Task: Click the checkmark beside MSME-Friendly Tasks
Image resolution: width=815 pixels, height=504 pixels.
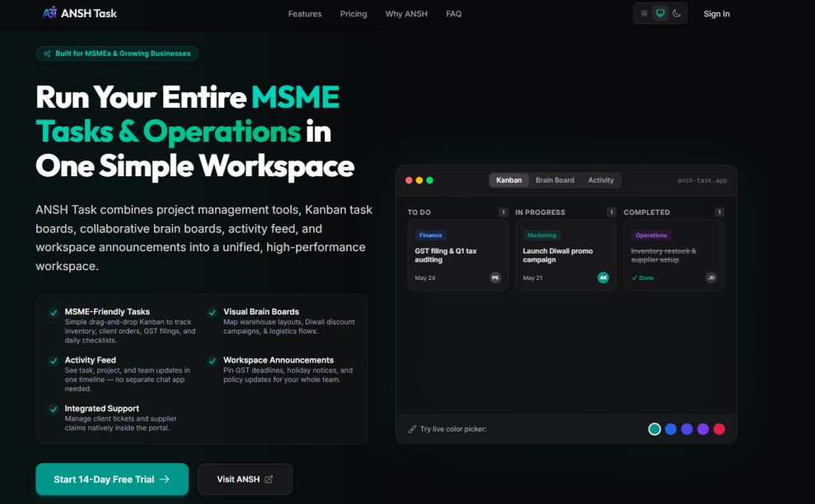Action: tap(53, 312)
